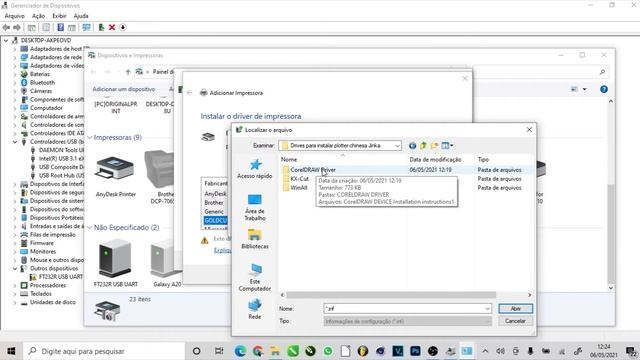Select Brother in Fabricante list
This screenshot has height=360, width=640.
pos(214,203)
